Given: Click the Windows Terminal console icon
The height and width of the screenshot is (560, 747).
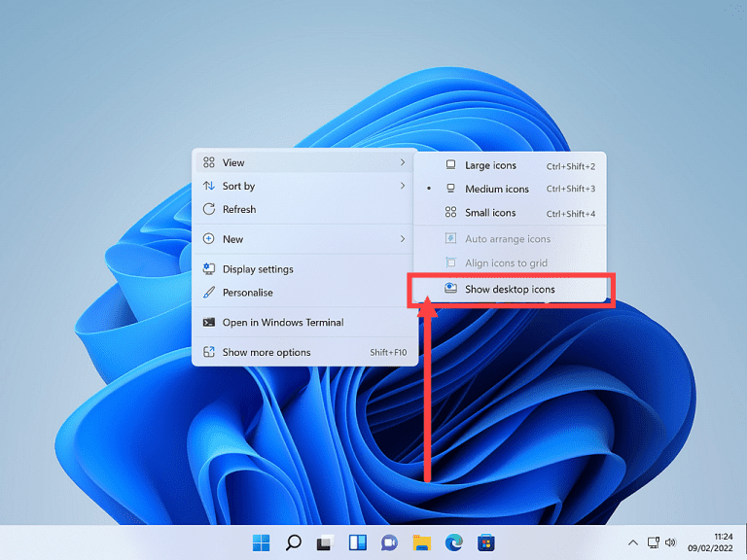Looking at the screenshot, I should pyautogui.click(x=209, y=323).
